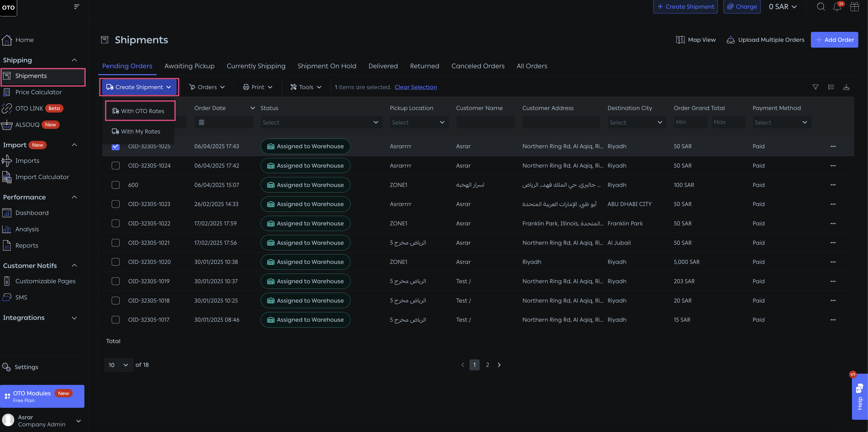Click the Add Order button
The width and height of the screenshot is (868, 432).
[x=834, y=40]
